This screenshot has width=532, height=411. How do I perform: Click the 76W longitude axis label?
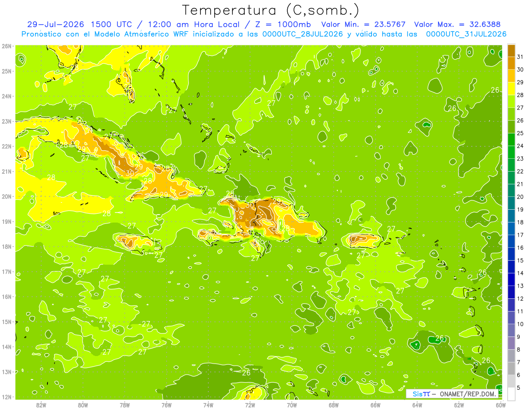(x=167, y=404)
